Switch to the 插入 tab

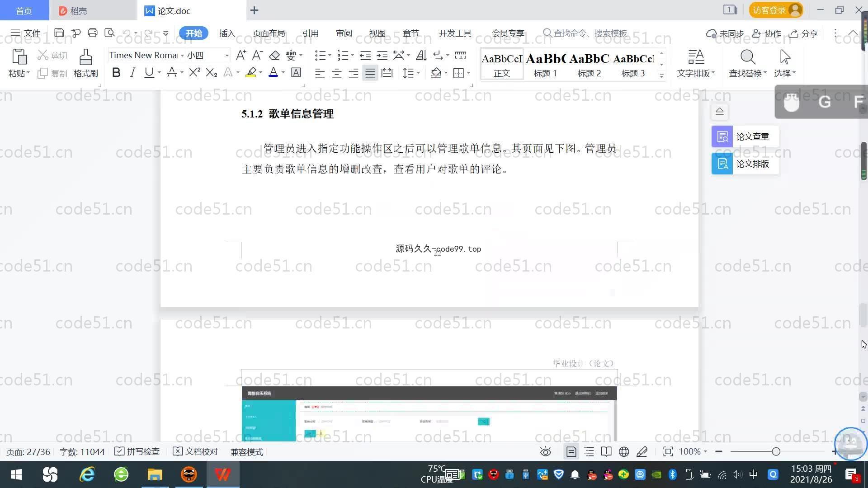pos(227,33)
